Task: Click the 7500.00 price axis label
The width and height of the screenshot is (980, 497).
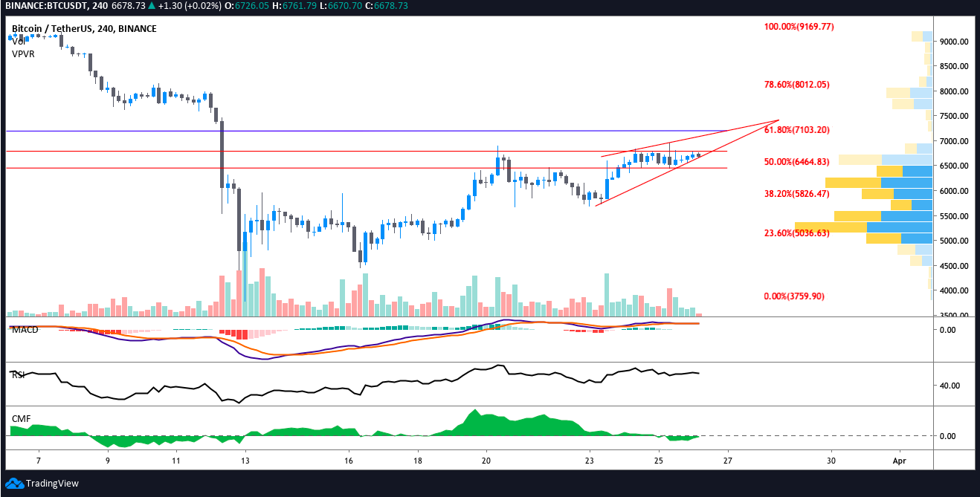Action: [954, 116]
